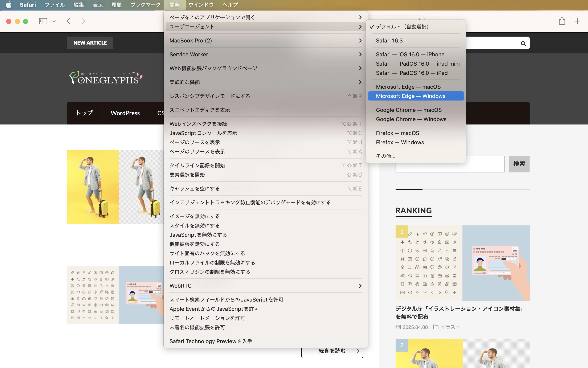Select Safari — iOS 16.0 — iPhone

click(416, 54)
